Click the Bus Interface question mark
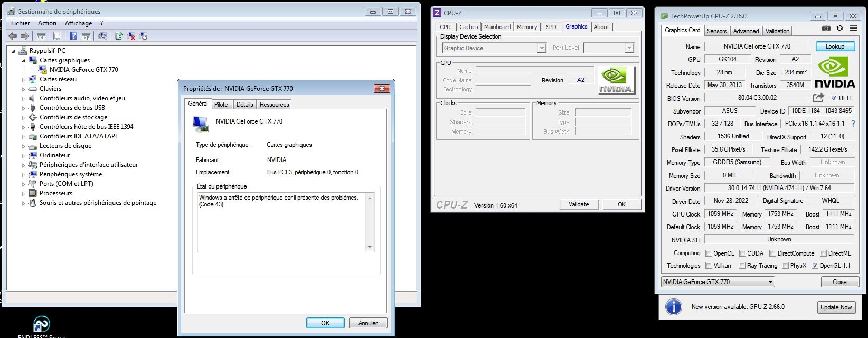 click(853, 124)
